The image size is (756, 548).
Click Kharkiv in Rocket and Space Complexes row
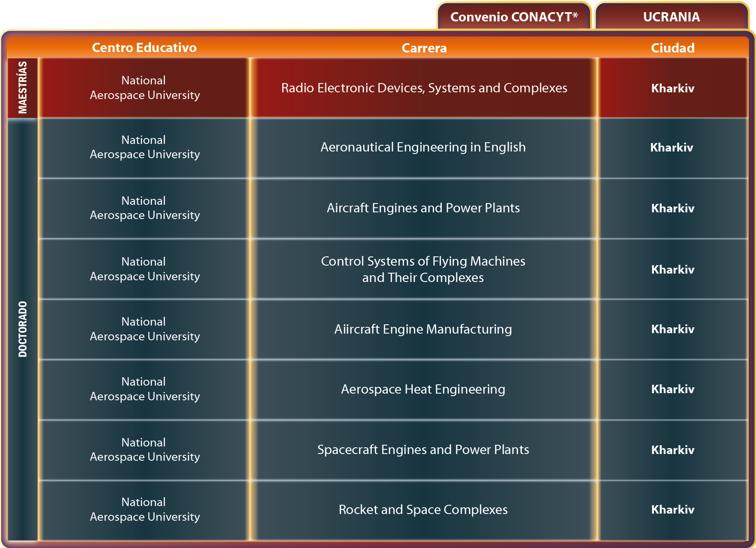[x=672, y=509]
